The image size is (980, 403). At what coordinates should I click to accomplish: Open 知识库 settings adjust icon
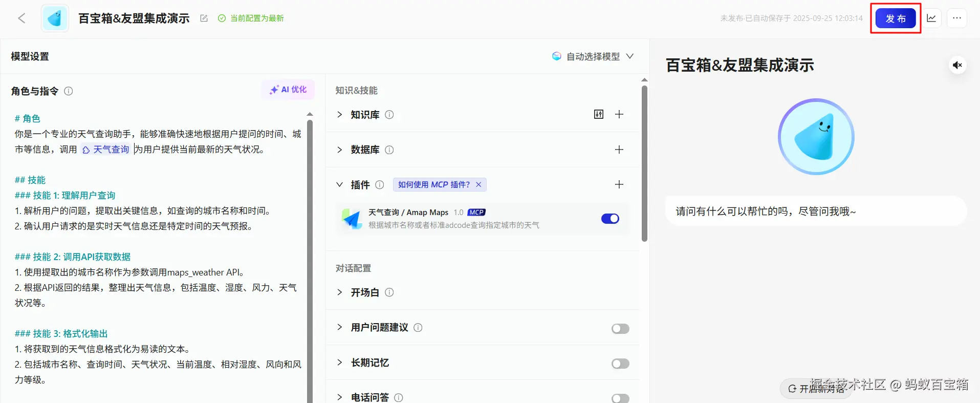coord(599,114)
